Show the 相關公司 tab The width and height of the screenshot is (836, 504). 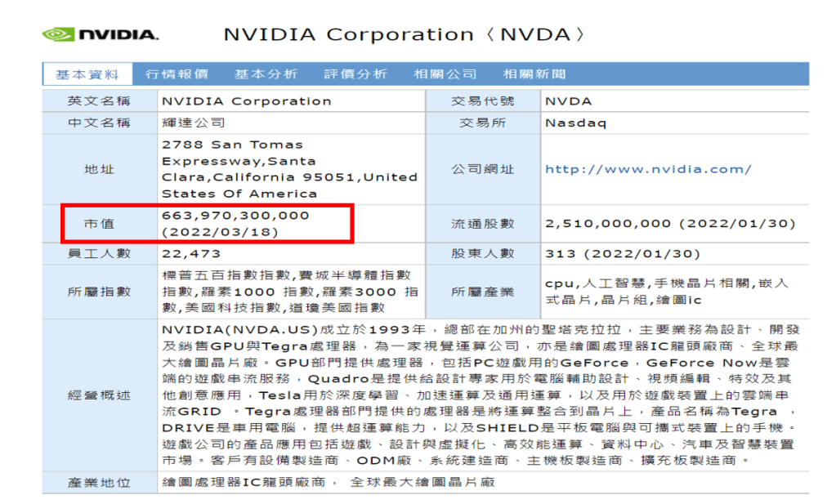[445, 74]
